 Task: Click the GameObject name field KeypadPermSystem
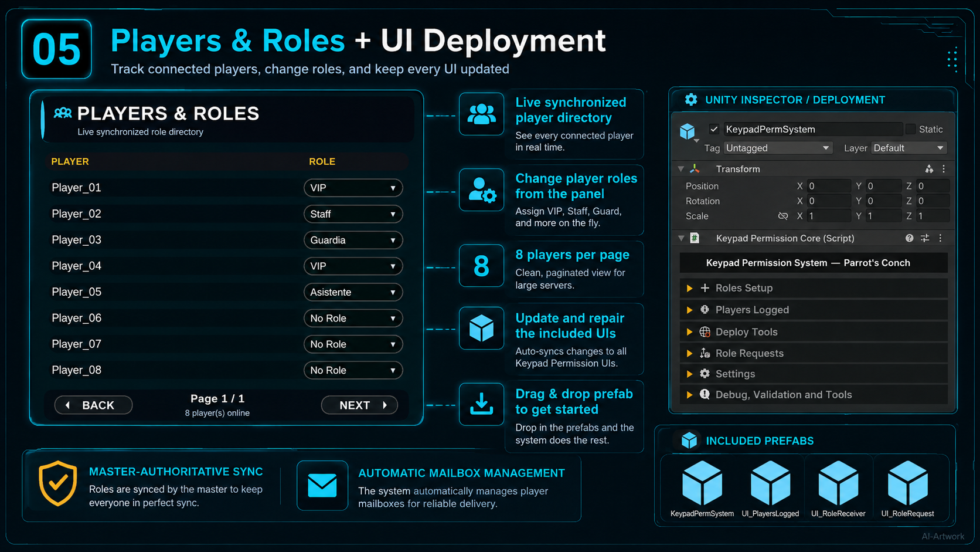(x=813, y=129)
